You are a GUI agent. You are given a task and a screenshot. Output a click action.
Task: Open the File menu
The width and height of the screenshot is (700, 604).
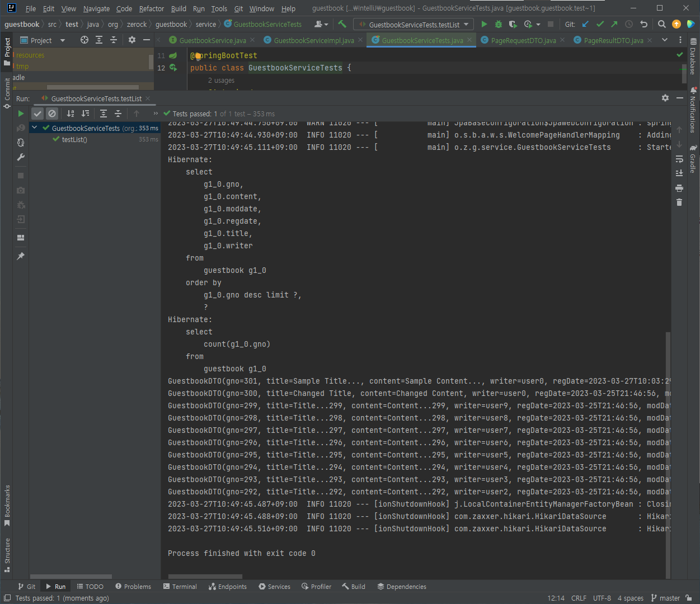click(31, 8)
